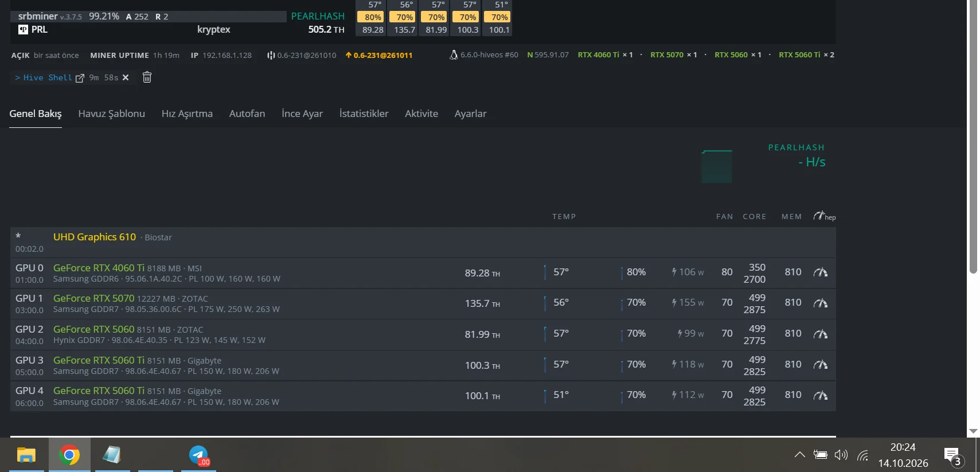Click GeForce RTX 4060 Ti GPU name

(99, 268)
